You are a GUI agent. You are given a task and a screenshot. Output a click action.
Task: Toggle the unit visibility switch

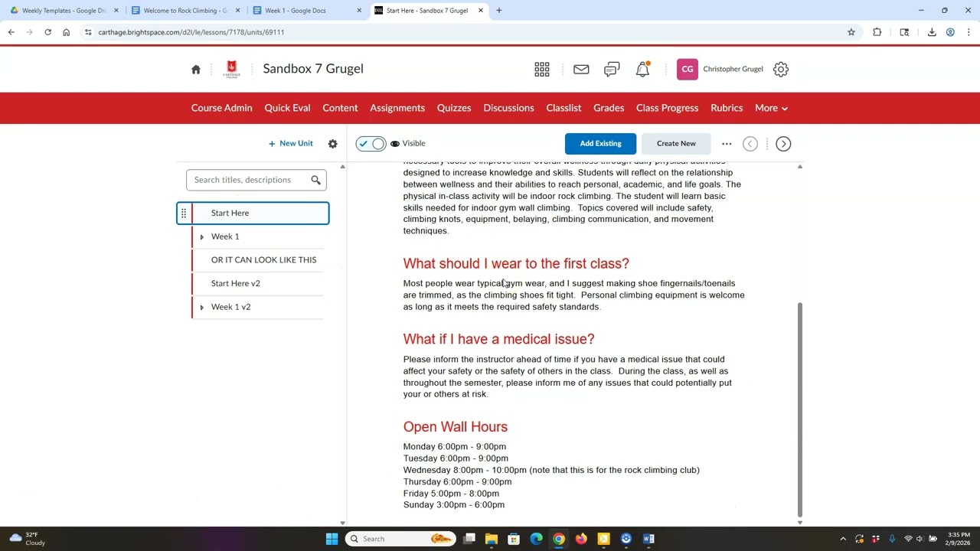[371, 144]
